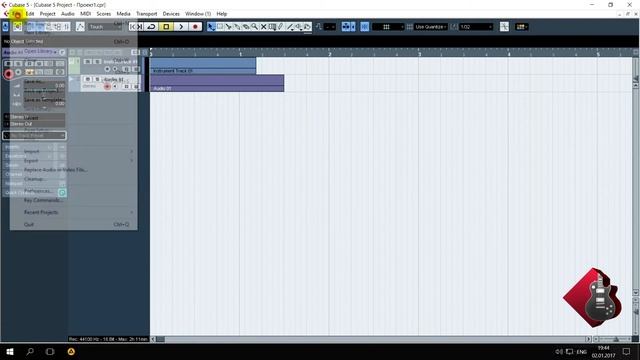Viewport: 640px width, 360px height.
Task: Open the Use Quantize dropdown
Action: 430,27
